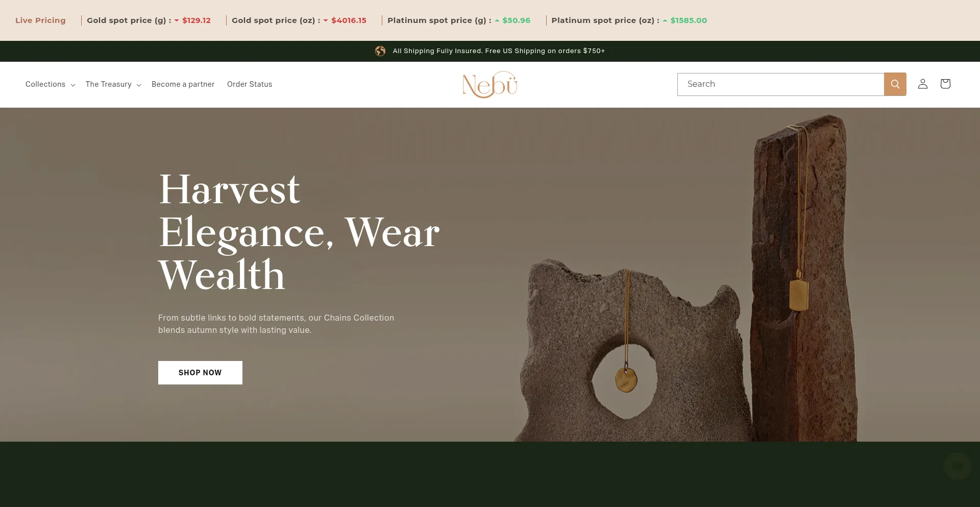The width and height of the screenshot is (980, 507).
Task: Click the search magnifier button
Action: [x=895, y=84]
